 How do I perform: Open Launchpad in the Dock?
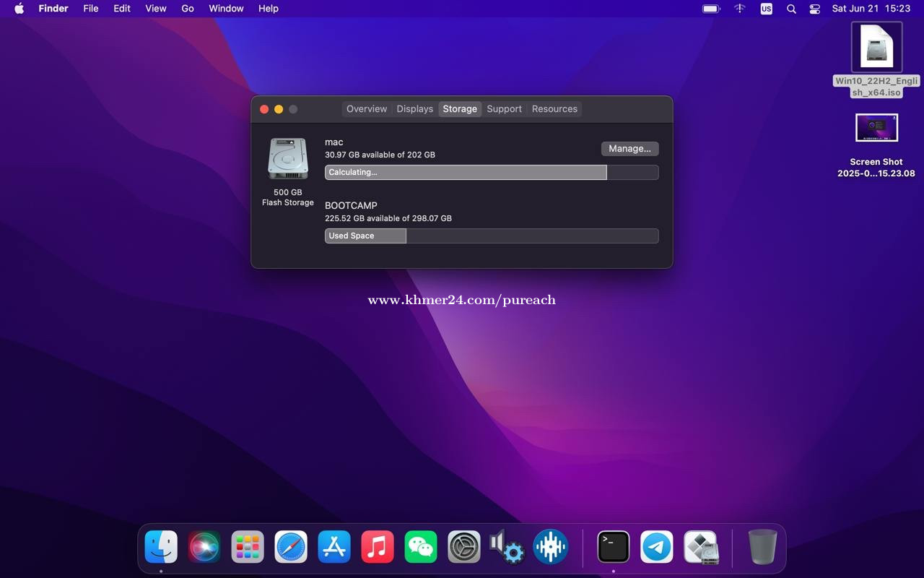(248, 547)
